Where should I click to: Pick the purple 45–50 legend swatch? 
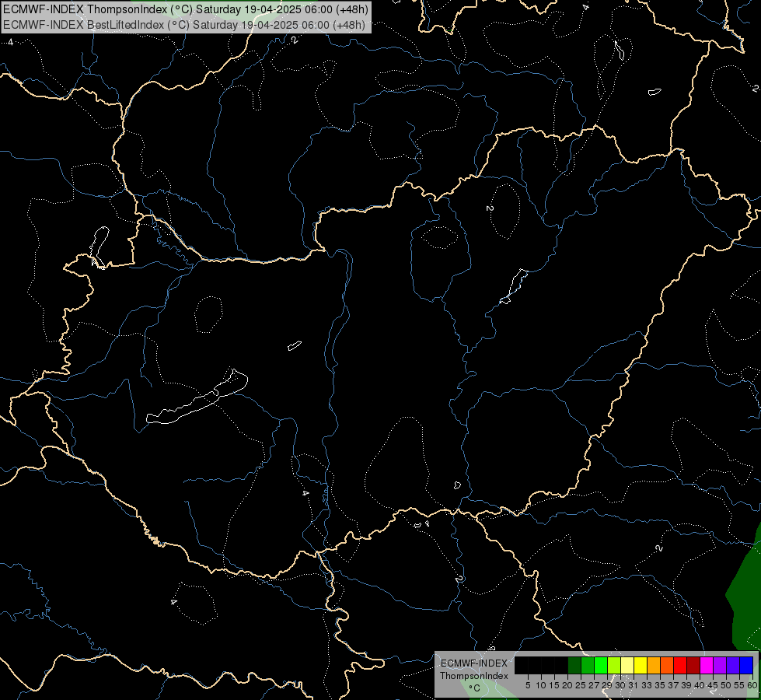pyautogui.click(x=721, y=665)
